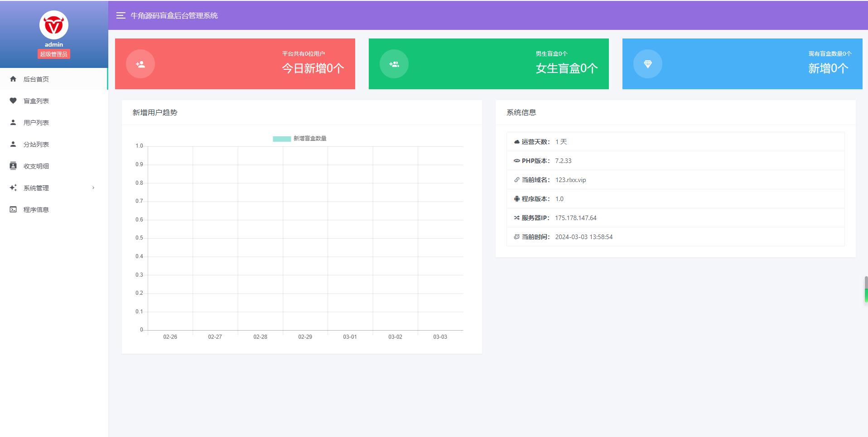
Task: Click the user icon next to 用户列表
Action: (14, 122)
